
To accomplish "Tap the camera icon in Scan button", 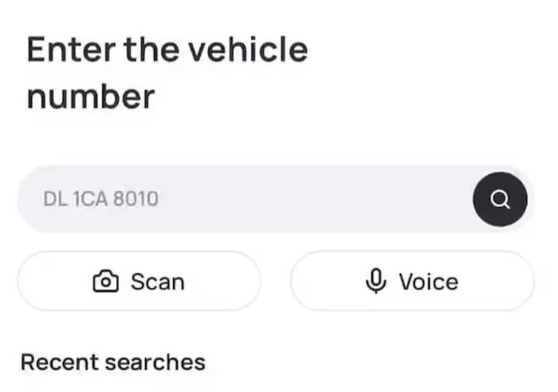I will click(x=105, y=281).
